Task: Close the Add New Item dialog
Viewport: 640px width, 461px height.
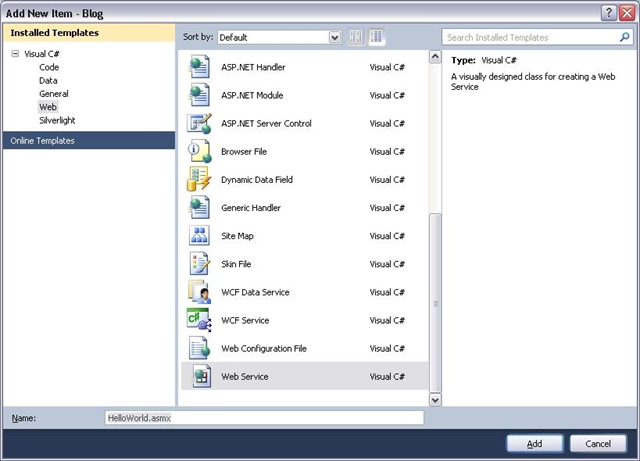Action: coord(627,13)
